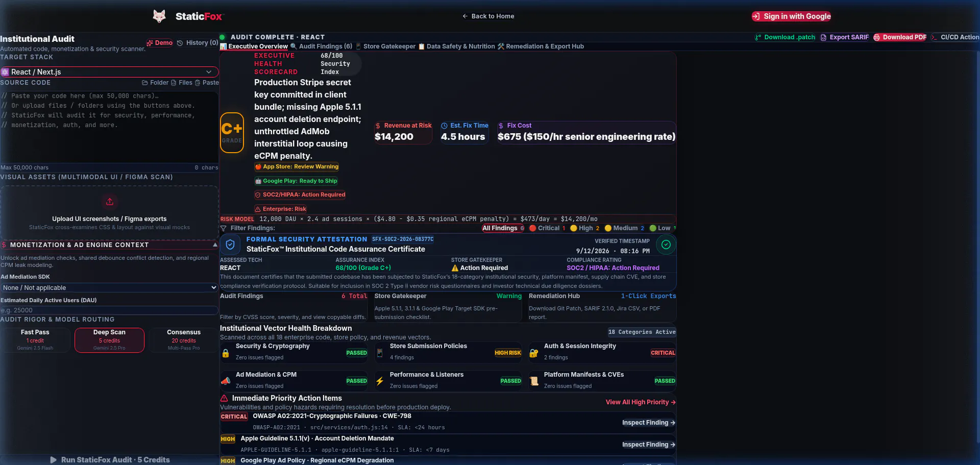Inspect Finding for Apple Guideline 5.1.1(v)

click(649, 445)
